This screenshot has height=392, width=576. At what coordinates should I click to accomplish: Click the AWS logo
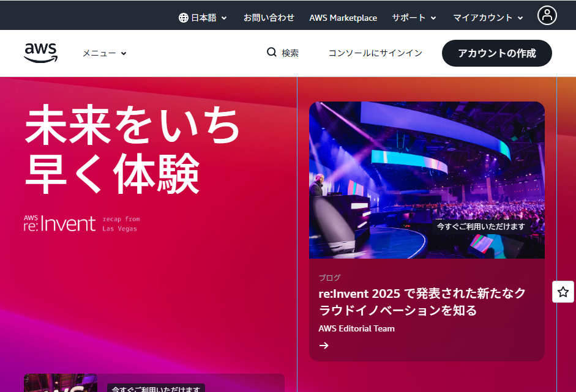pyautogui.click(x=40, y=53)
